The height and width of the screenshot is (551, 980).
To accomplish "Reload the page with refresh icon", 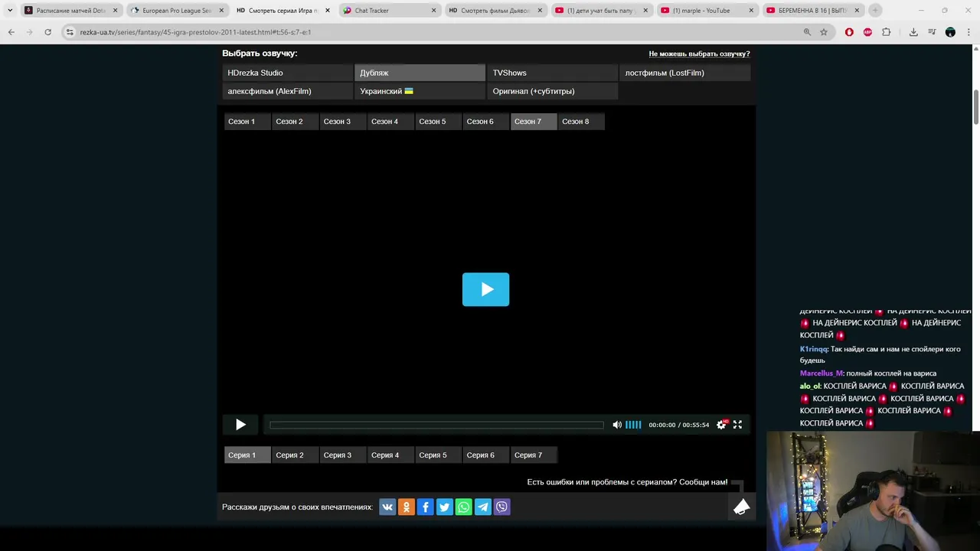I will coord(47,32).
